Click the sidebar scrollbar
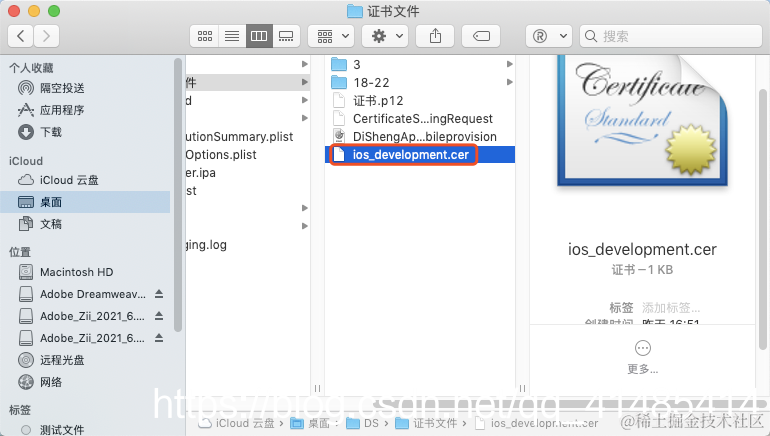Screen dimensions: 770x436 pos(178,195)
